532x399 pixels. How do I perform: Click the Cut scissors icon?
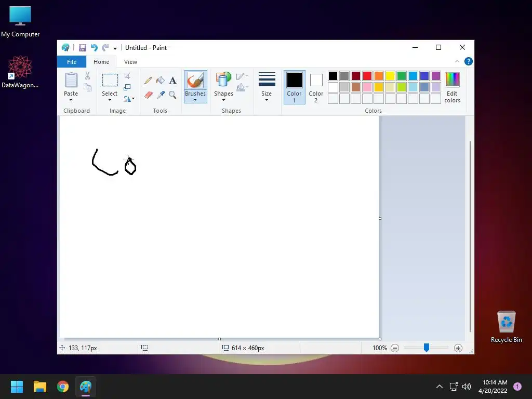(87, 76)
